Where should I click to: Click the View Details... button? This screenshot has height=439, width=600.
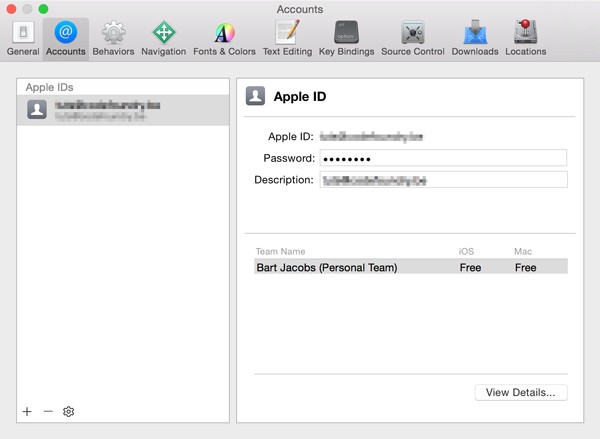[521, 392]
